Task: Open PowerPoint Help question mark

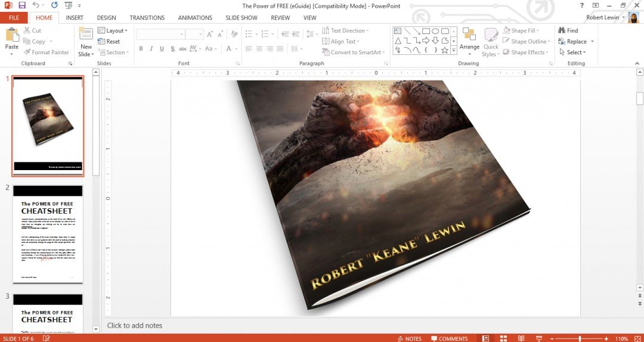Action: [x=581, y=5]
